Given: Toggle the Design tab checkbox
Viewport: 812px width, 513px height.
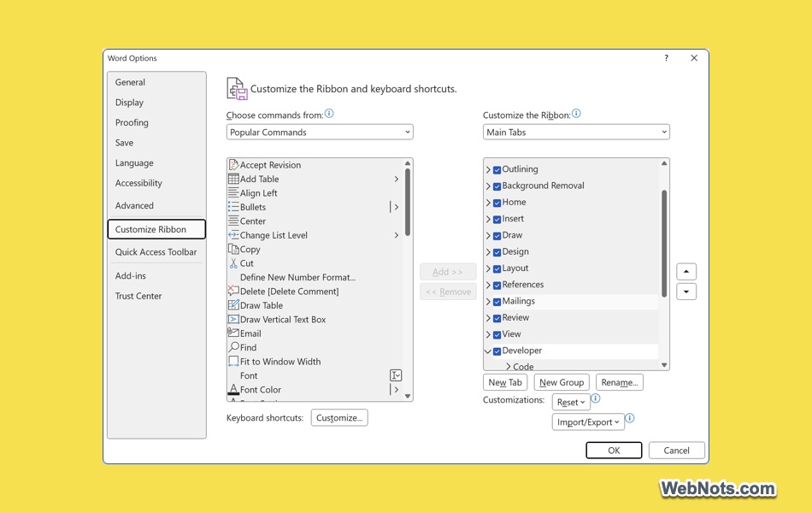Looking at the screenshot, I should pos(497,252).
